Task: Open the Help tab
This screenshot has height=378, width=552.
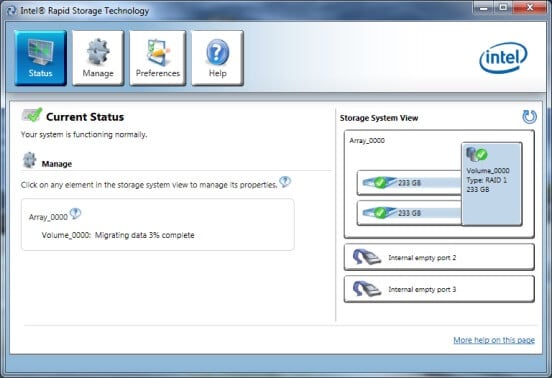Action: [x=217, y=58]
